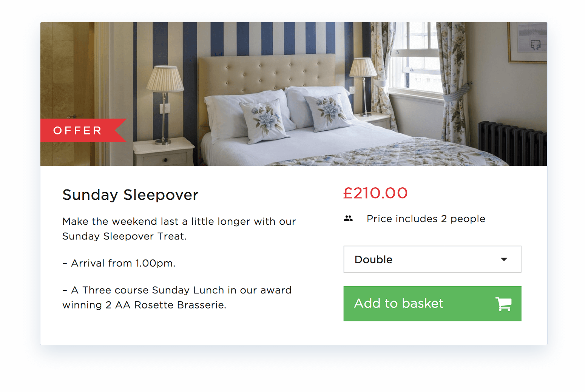Click the downward arrow inside the room selector
This screenshot has height=392, width=585.
[x=504, y=259]
